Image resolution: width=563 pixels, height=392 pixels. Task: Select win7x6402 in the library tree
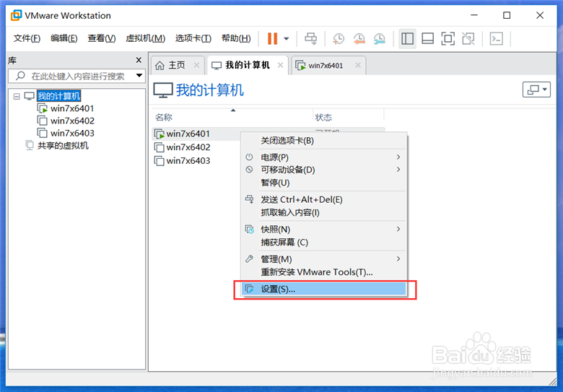coord(72,121)
